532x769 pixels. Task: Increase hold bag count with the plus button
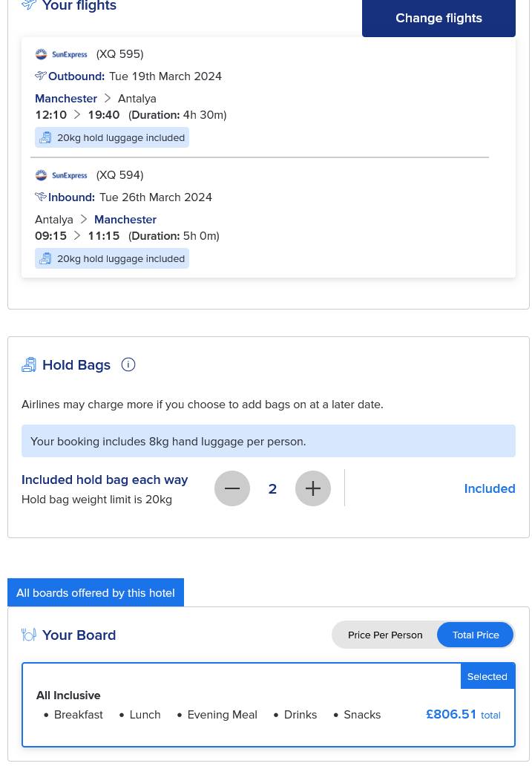click(313, 488)
